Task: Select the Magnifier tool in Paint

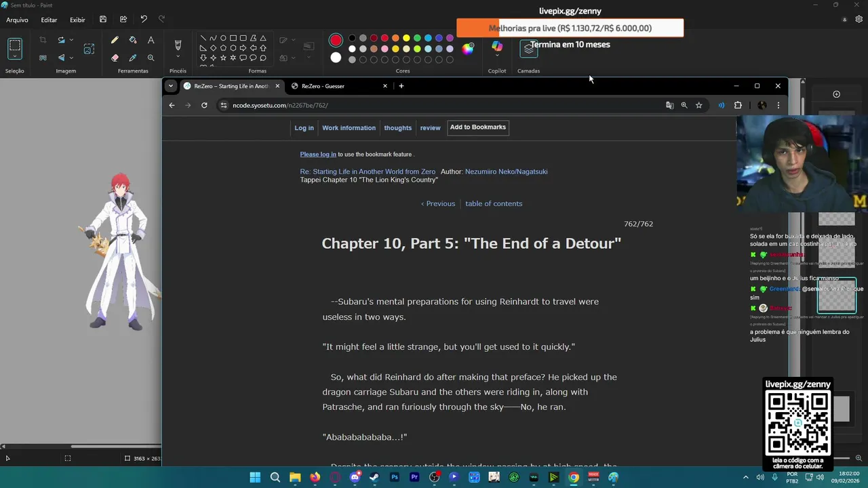Action: [151, 58]
